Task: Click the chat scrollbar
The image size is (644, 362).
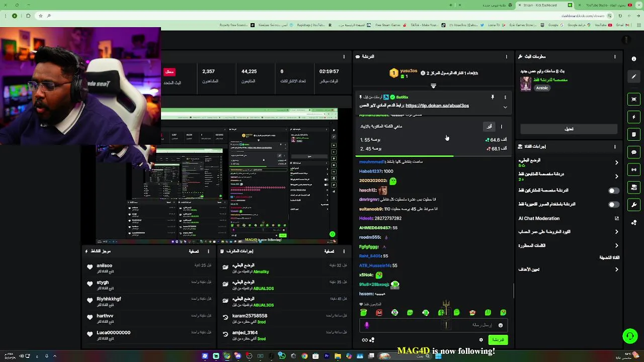Action: click(513, 290)
